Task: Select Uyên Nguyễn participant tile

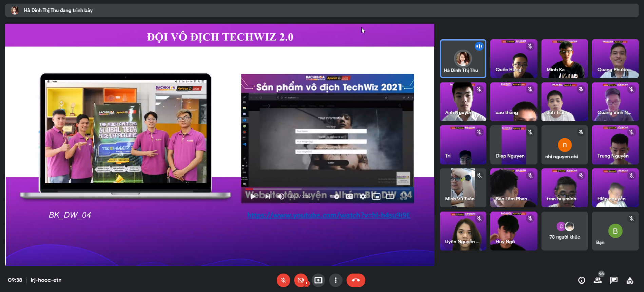Action: pyautogui.click(x=463, y=231)
